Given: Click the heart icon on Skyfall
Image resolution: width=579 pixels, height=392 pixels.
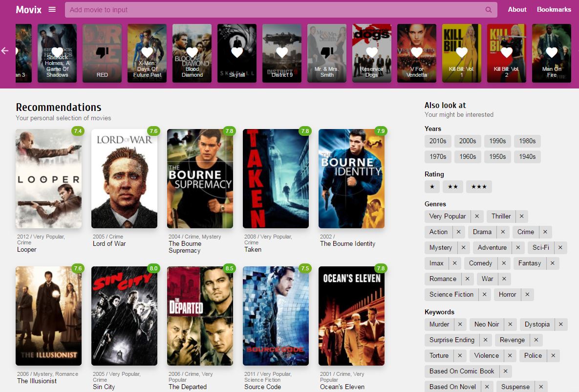Looking at the screenshot, I should coord(237,52).
